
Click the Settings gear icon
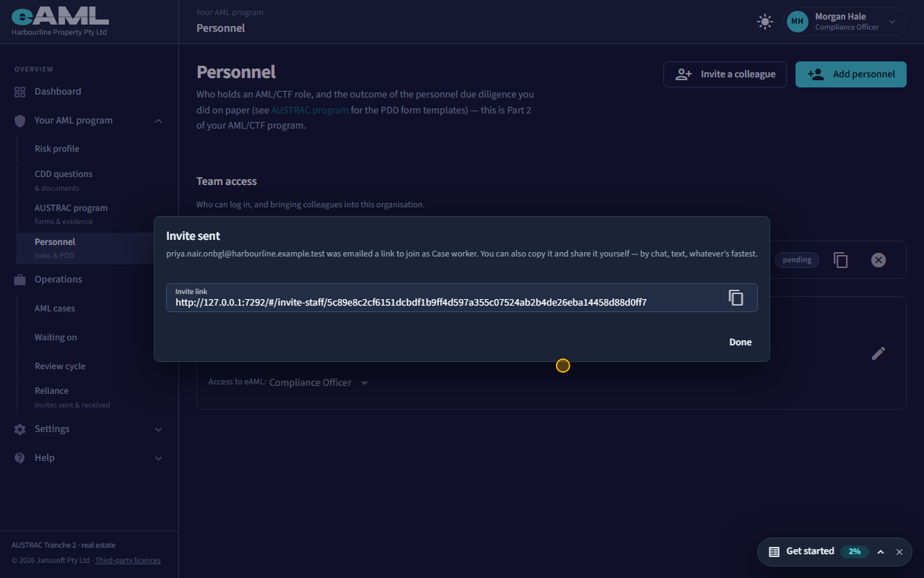[20, 429]
